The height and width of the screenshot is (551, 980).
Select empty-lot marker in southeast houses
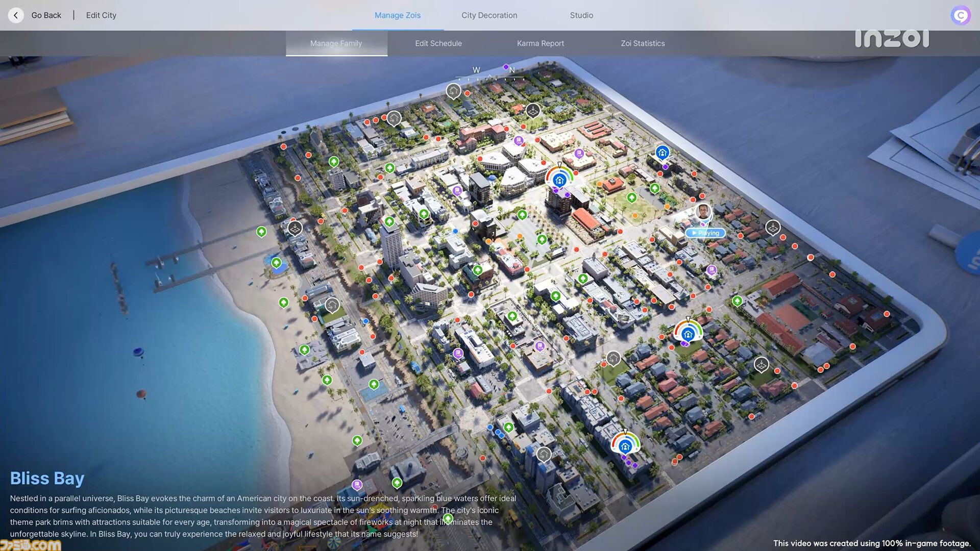[x=761, y=364]
